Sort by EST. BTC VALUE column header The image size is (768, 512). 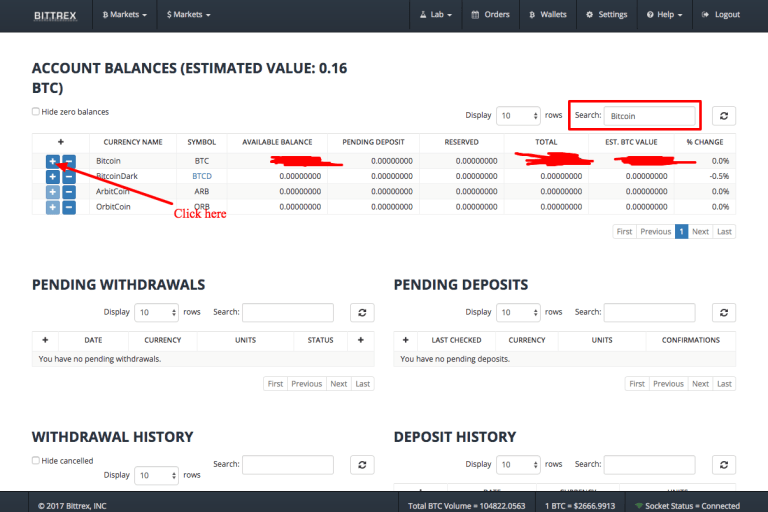631,142
